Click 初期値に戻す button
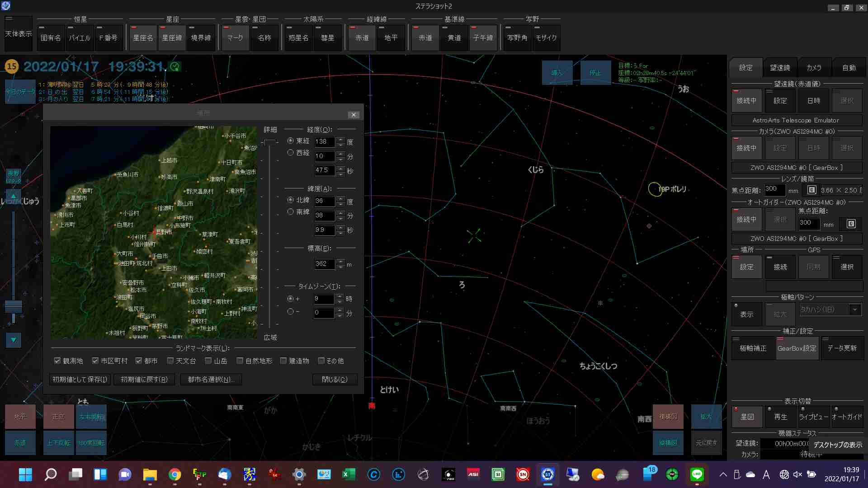This screenshot has height=488, width=868. click(144, 380)
